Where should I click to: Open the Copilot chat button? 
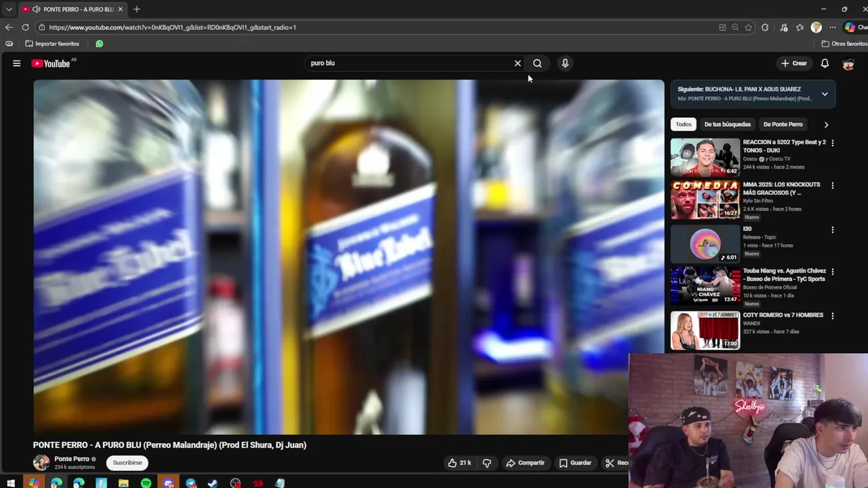[856, 27]
